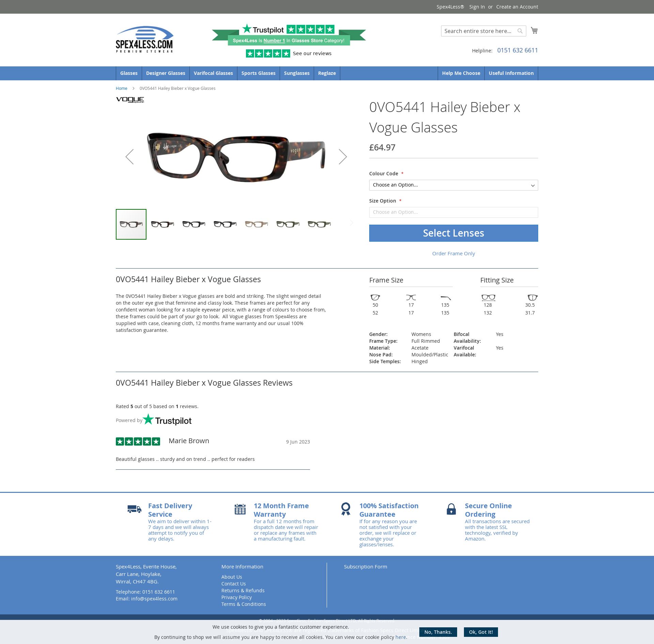Click the temple arm length icon
Image resolution: width=654 pixels, height=644 pixels.
point(446,297)
